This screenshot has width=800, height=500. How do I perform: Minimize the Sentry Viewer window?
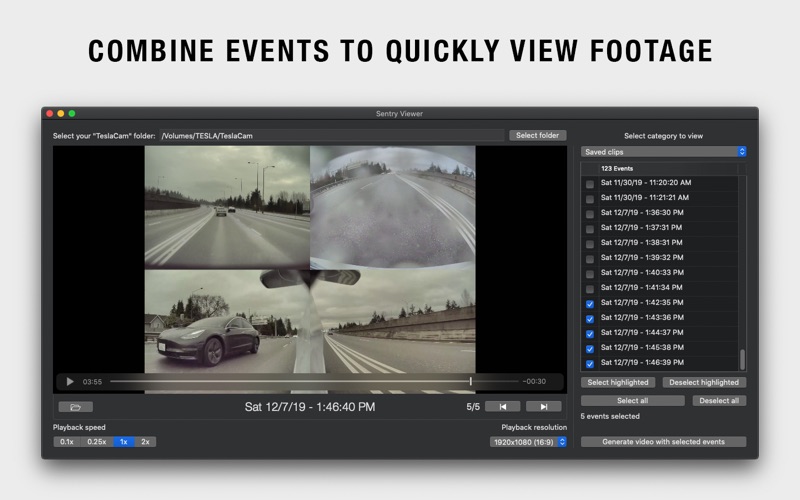click(x=61, y=113)
